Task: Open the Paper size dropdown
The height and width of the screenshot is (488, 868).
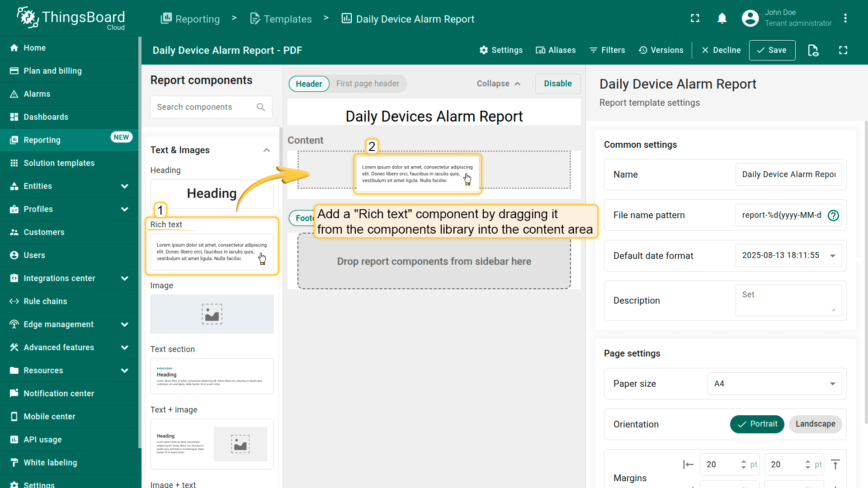Action: pyautogui.click(x=774, y=384)
